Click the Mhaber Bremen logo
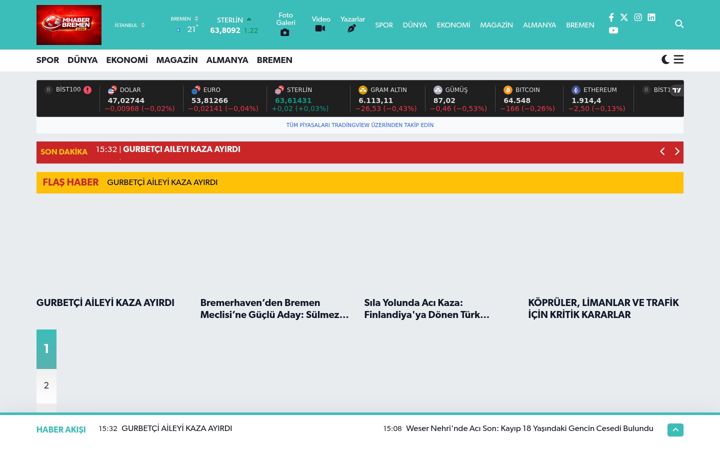Screen dimensions: 720x450 pyautogui.click(x=69, y=25)
